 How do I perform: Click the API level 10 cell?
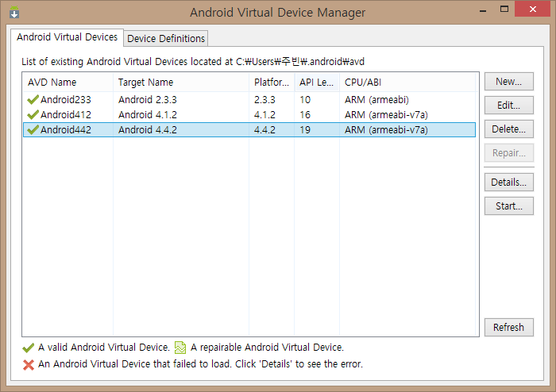click(x=305, y=100)
